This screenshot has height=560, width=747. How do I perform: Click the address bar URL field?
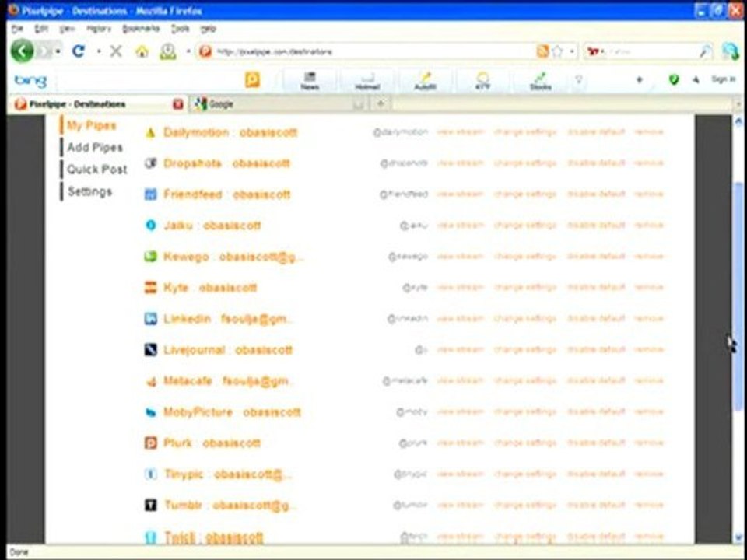tap(374, 51)
